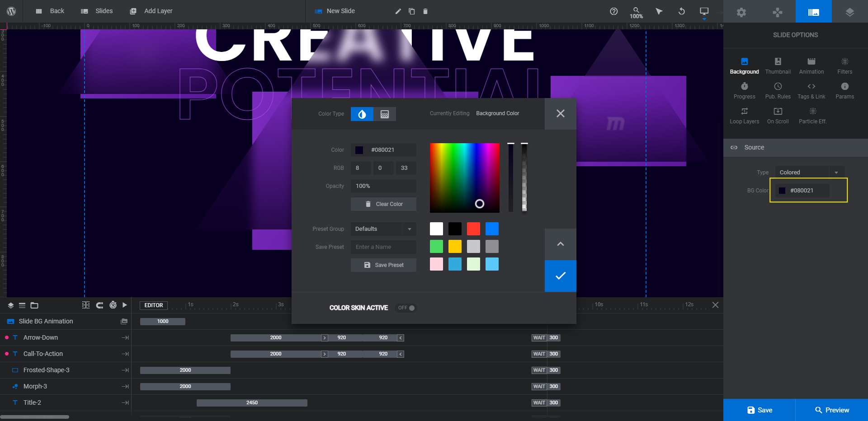Open the help question mark icon
868x421 pixels.
click(x=613, y=11)
